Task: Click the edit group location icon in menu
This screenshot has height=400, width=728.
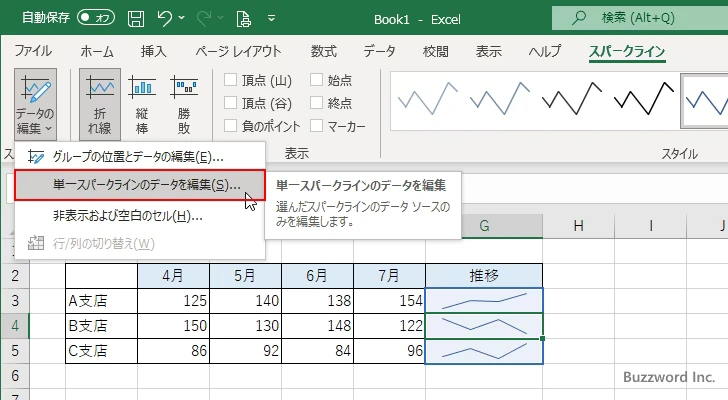Action: (36, 157)
